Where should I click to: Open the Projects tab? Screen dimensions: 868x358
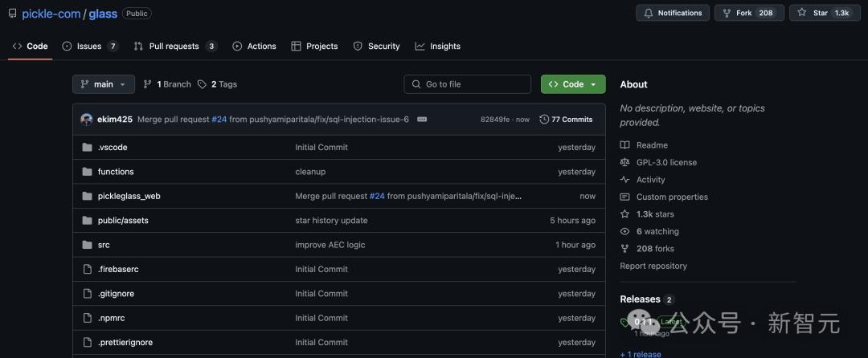pyautogui.click(x=314, y=47)
